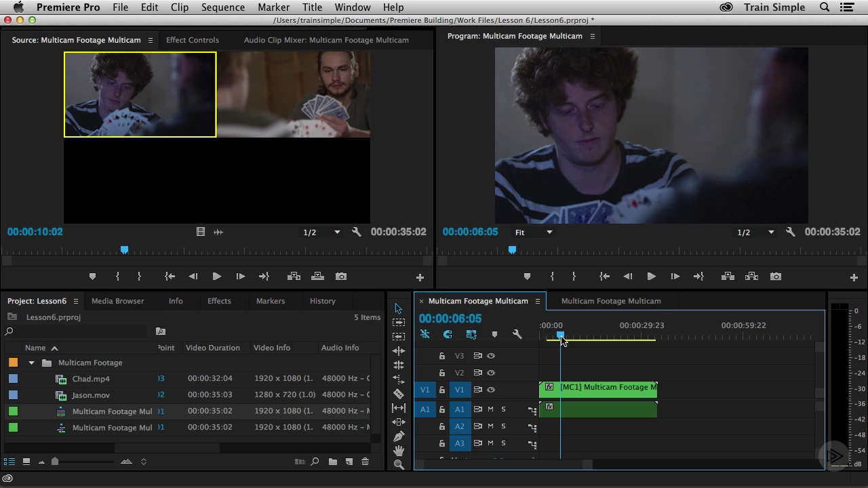Open Source panel menu
This screenshot has height=488, width=868.
pos(151,40)
